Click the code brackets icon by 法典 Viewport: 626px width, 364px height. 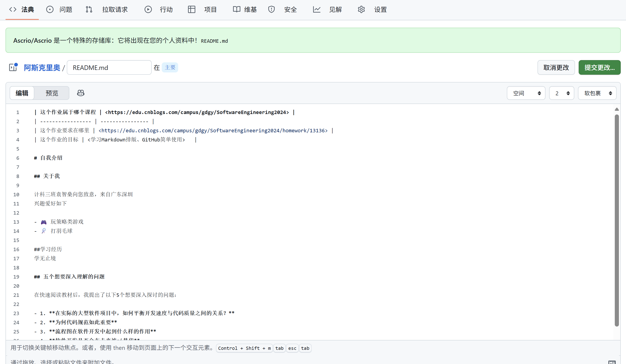tap(13, 9)
